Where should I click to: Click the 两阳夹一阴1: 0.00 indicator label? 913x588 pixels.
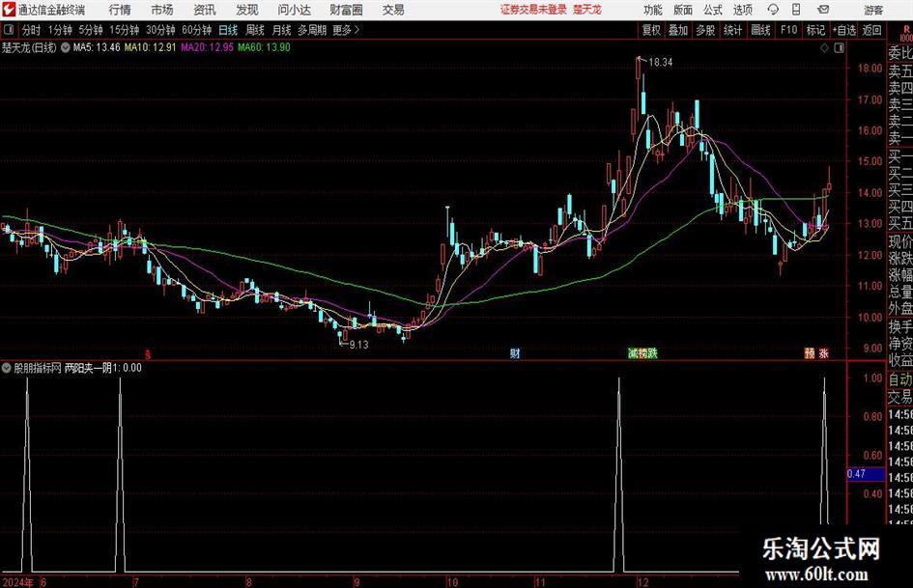click(x=103, y=368)
